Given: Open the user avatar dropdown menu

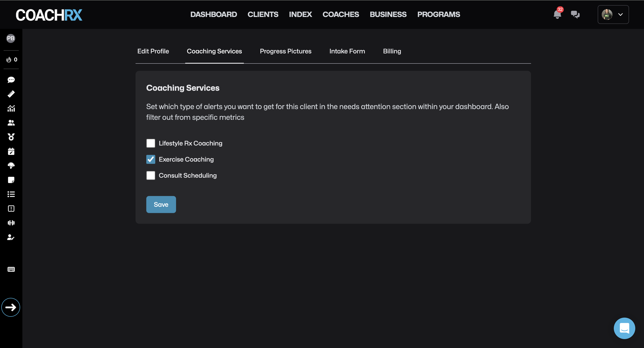Looking at the screenshot, I should (613, 14).
